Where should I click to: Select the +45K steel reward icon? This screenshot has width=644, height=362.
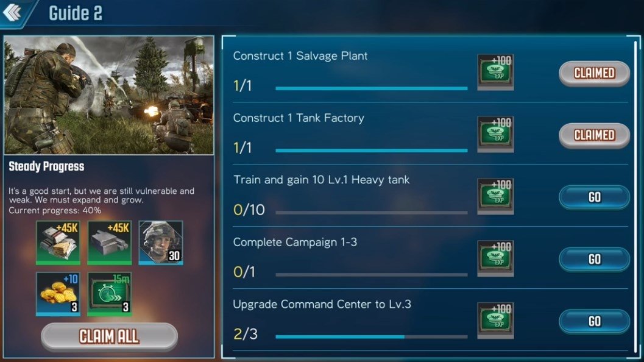point(109,243)
